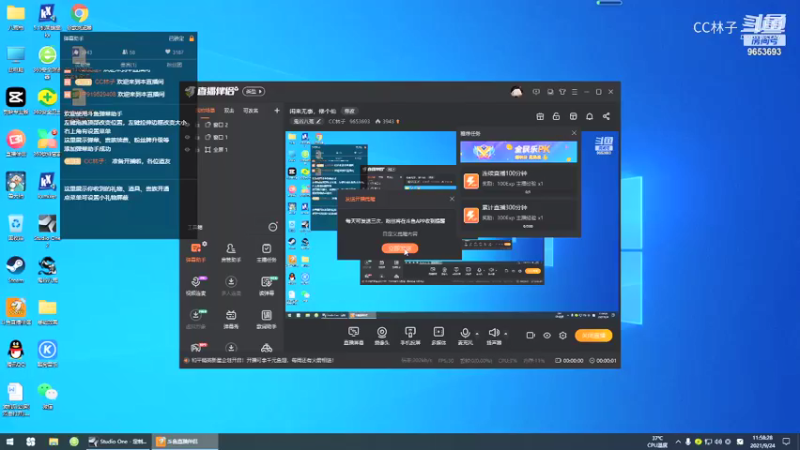Open File Explorer from taskbar
800x450 pixels.
tap(53, 441)
